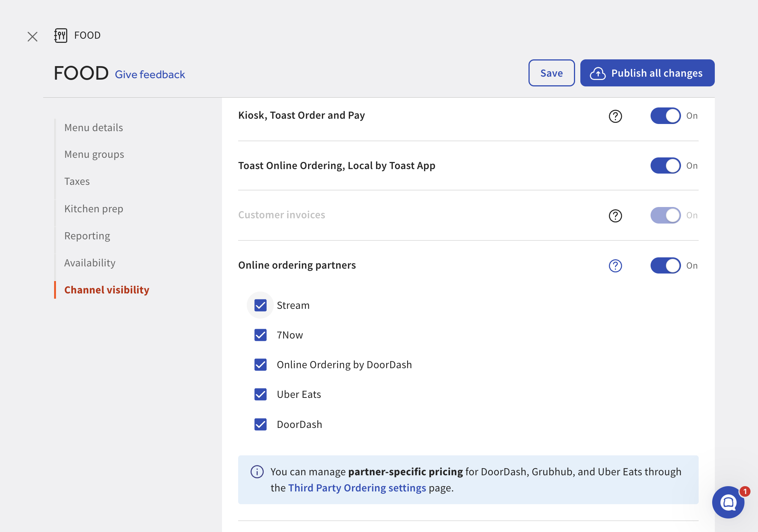The image size is (758, 532).
Task: Select Channel visibility in sidebar
Action: [x=107, y=290]
